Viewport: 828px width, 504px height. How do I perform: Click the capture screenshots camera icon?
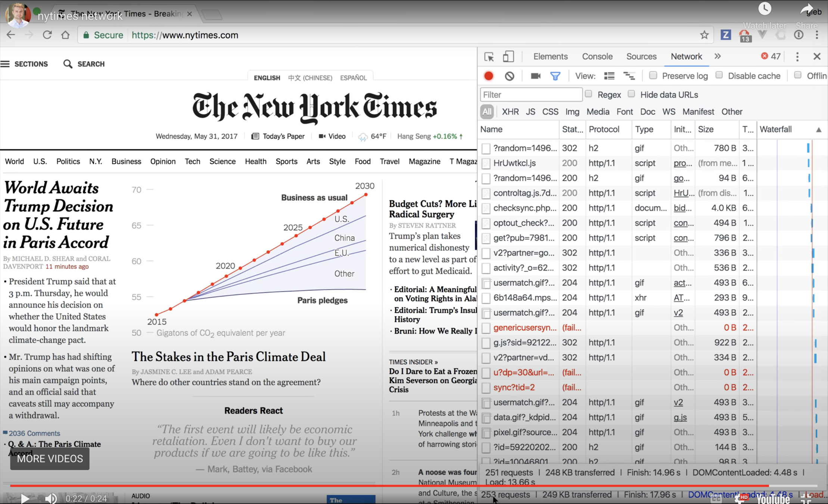pos(535,76)
